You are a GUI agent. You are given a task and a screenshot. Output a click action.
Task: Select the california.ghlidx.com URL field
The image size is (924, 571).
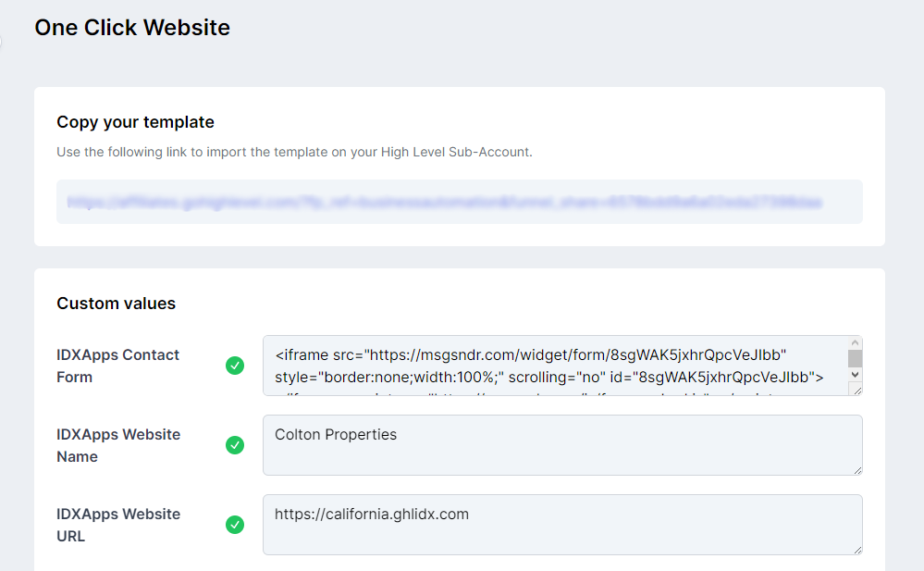(555, 525)
